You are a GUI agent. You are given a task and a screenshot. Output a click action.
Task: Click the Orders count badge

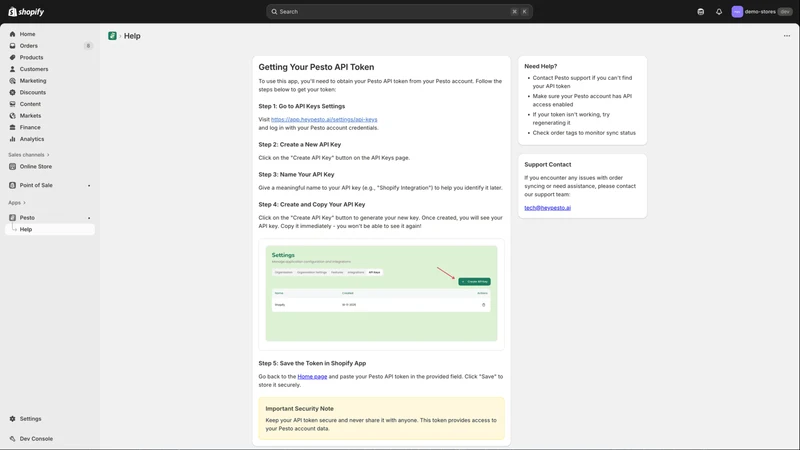pyautogui.click(x=88, y=46)
